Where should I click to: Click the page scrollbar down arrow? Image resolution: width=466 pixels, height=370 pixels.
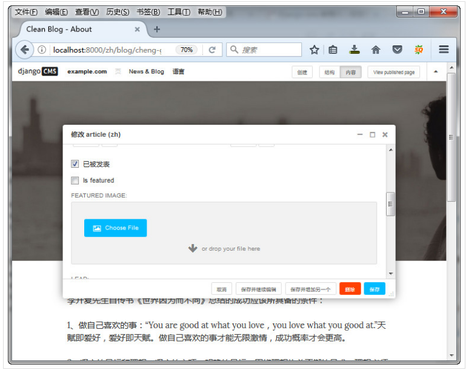(451, 355)
